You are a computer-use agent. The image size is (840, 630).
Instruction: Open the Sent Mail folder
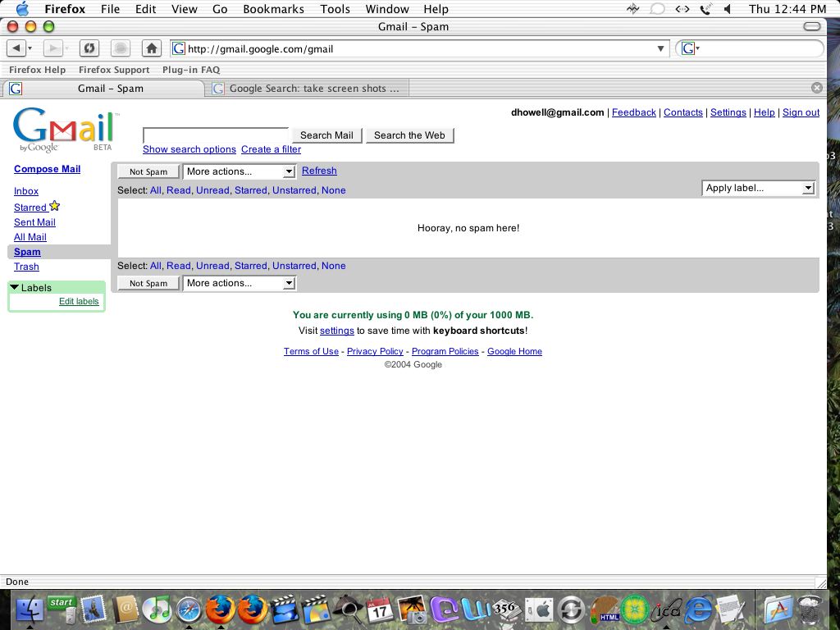coord(34,222)
